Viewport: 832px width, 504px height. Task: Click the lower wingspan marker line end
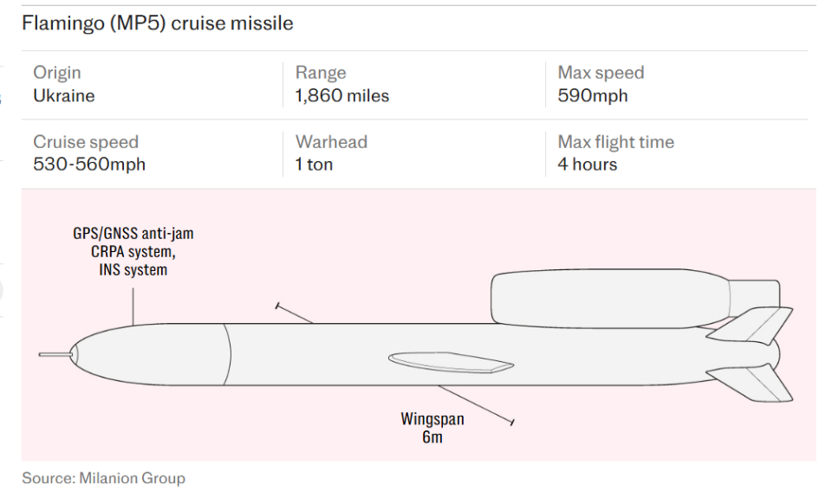point(511,422)
